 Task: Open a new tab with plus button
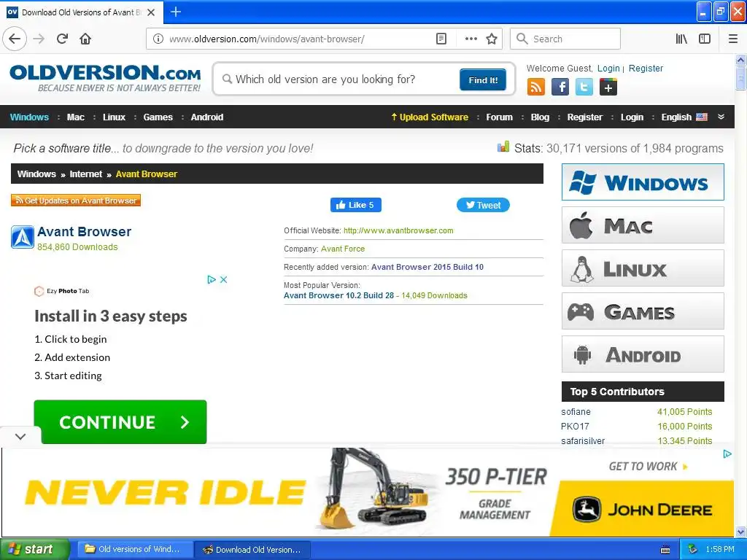[176, 12]
